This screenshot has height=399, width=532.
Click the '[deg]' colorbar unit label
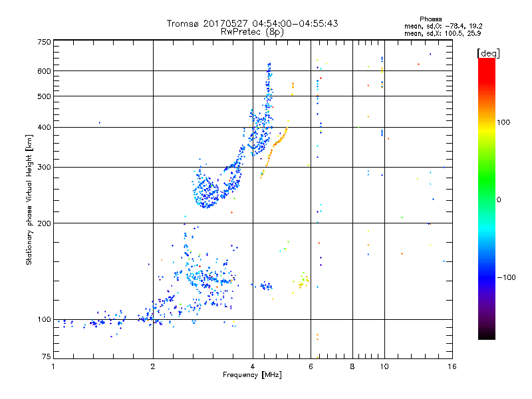(488, 53)
